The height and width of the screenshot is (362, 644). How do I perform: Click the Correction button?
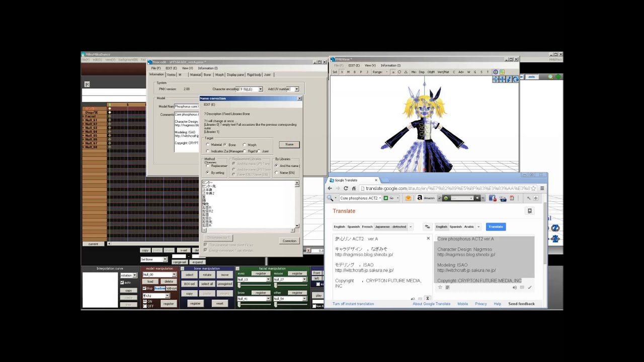pyautogui.click(x=289, y=241)
